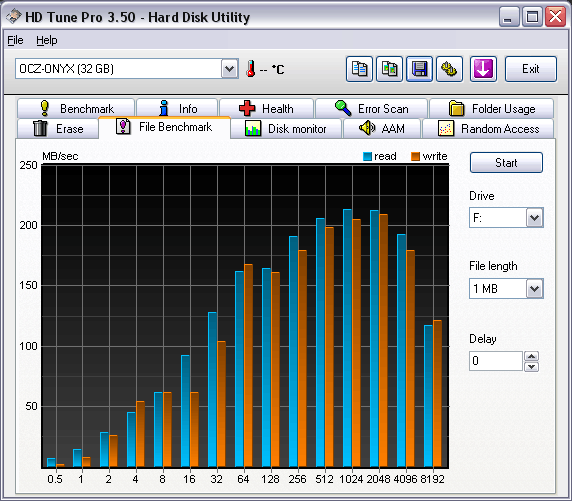This screenshot has width=572, height=501.
Task: Switch to the Benchmark tab
Action: coord(76,108)
